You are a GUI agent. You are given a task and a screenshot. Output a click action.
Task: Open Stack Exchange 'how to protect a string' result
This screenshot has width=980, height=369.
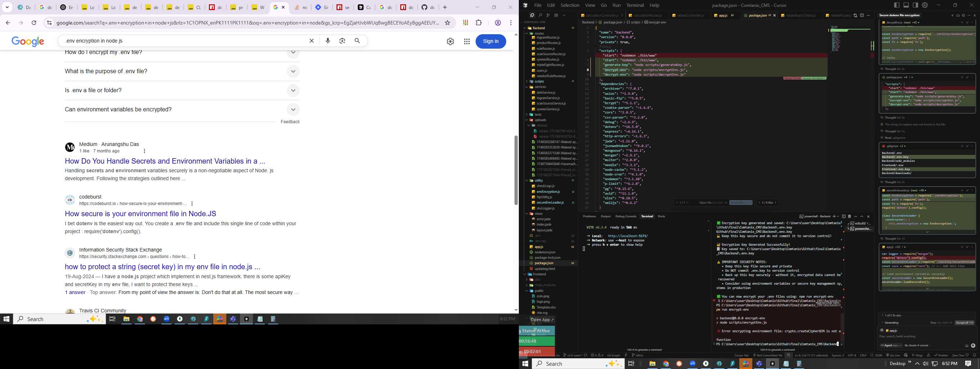point(162,267)
